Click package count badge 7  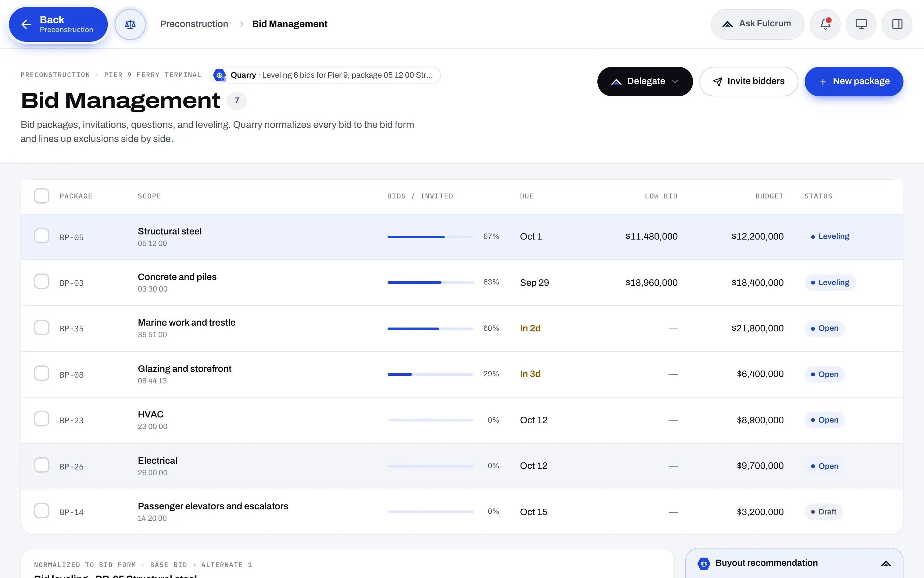point(237,101)
